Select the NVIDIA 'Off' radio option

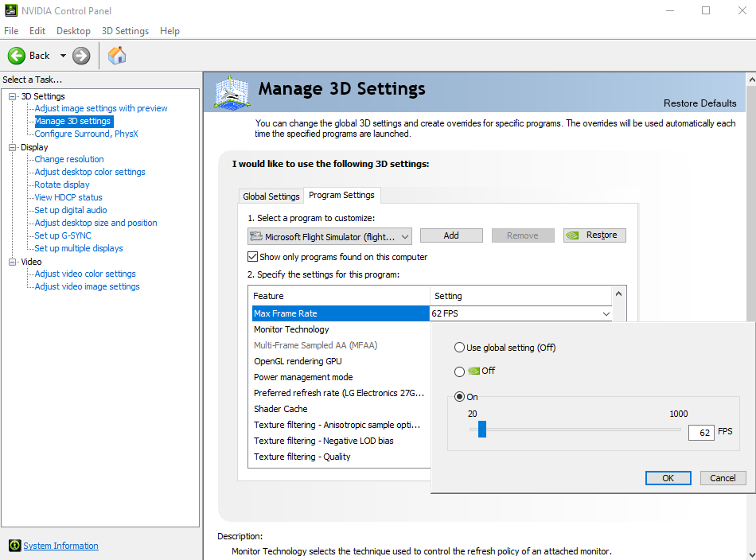pos(459,371)
